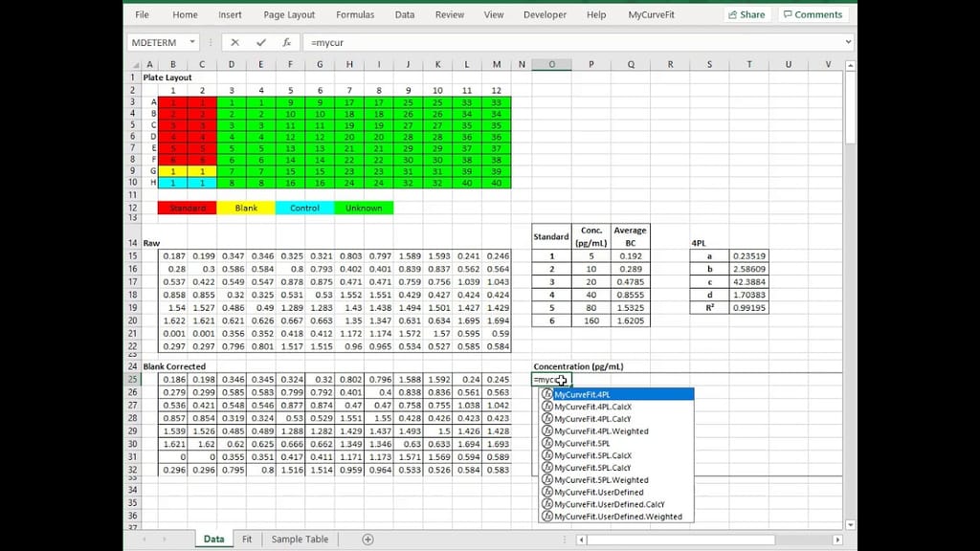Click vertical scrollbar down arrow
The image size is (980, 551).
click(x=850, y=525)
